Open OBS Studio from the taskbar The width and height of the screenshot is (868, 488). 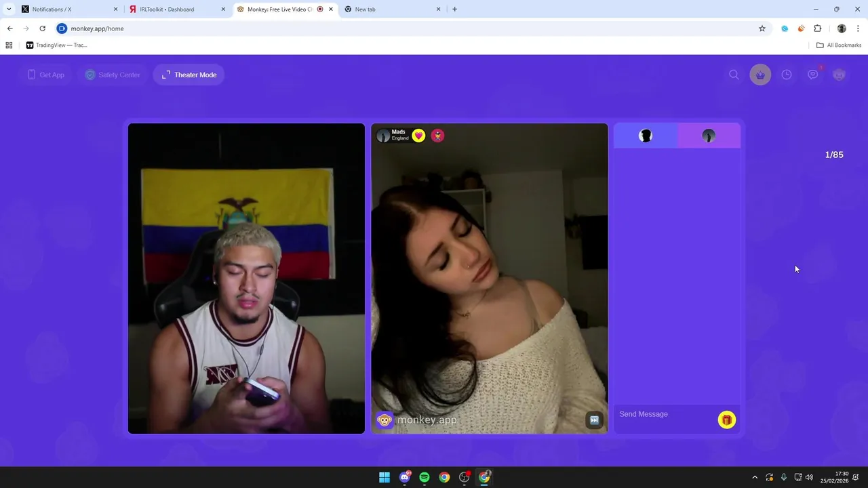click(x=465, y=477)
